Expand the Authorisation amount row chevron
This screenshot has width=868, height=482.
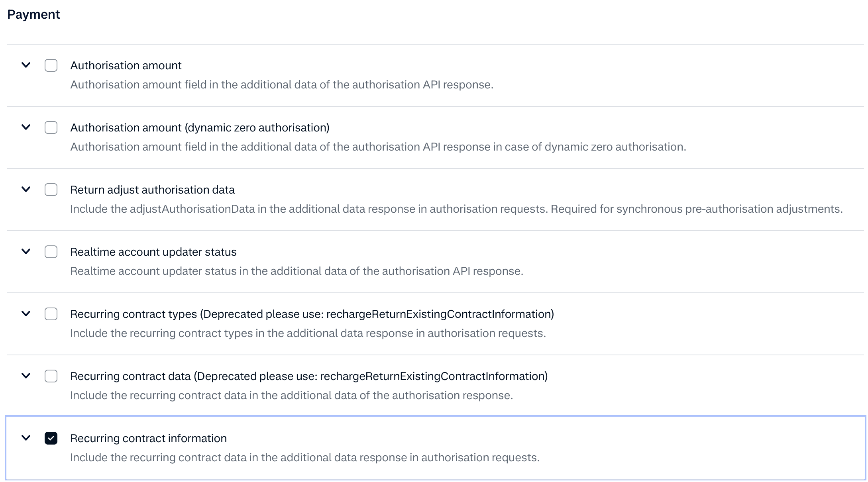[26, 65]
